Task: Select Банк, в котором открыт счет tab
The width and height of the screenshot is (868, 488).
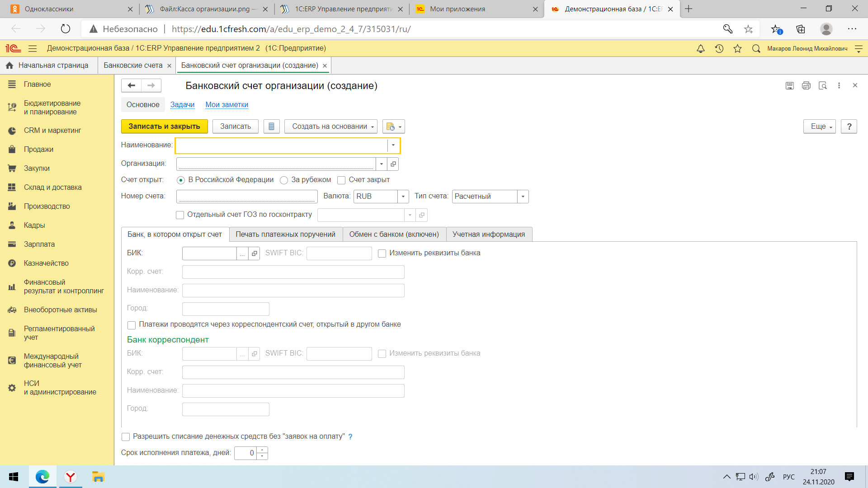Action: 175,234
